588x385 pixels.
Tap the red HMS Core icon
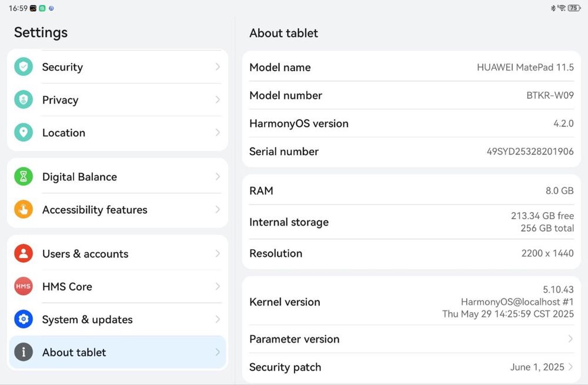point(24,286)
